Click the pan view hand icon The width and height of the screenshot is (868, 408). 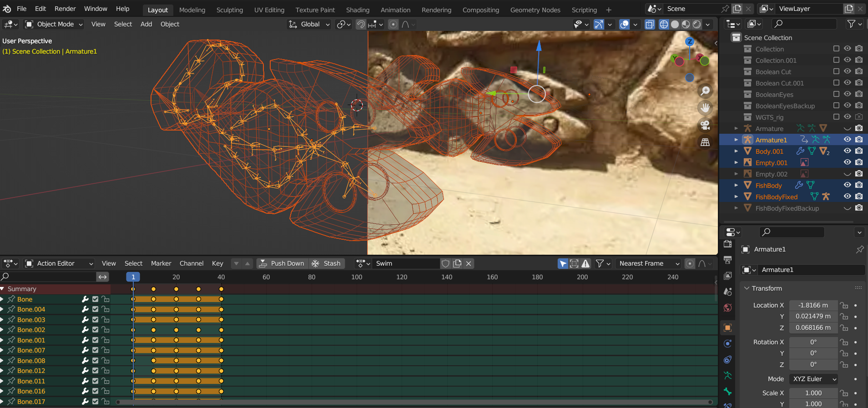(x=705, y=108)
